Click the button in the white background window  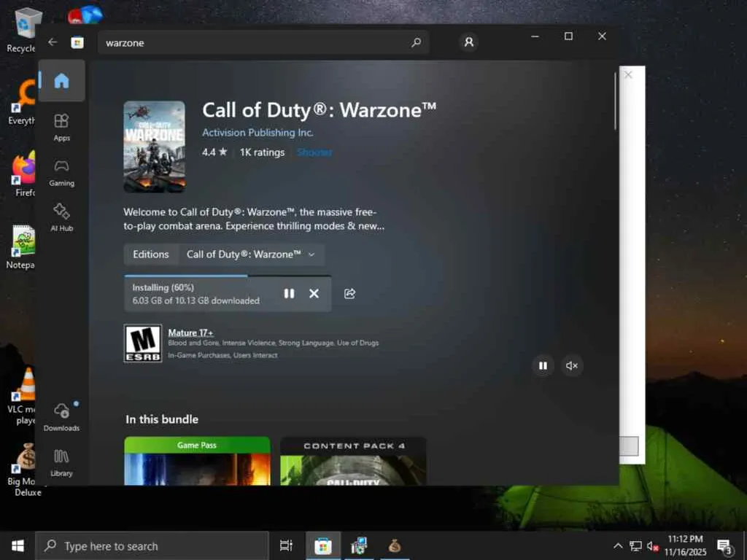[x=628, y=446]
